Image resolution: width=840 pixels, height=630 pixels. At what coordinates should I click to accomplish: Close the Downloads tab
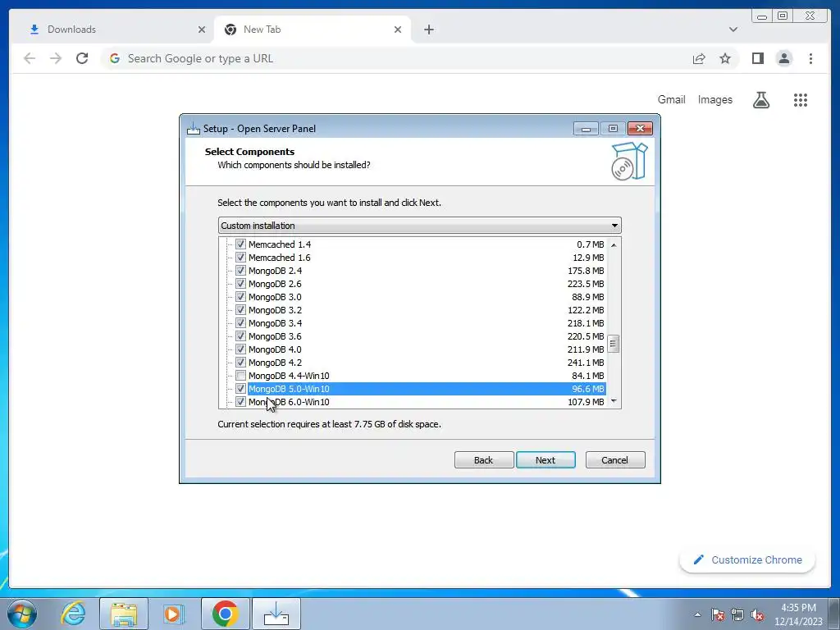point(202,30)
